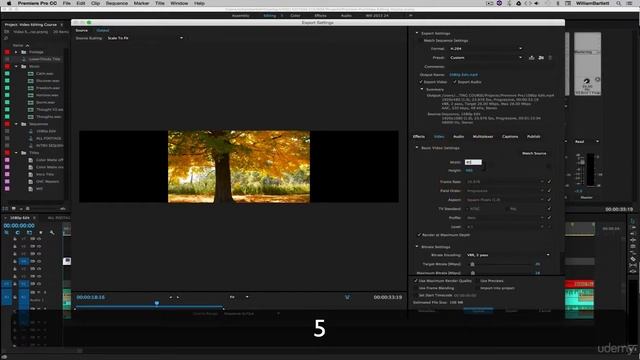Click the Height value field
The image size is (640, 360).
(x=469, y=171)
